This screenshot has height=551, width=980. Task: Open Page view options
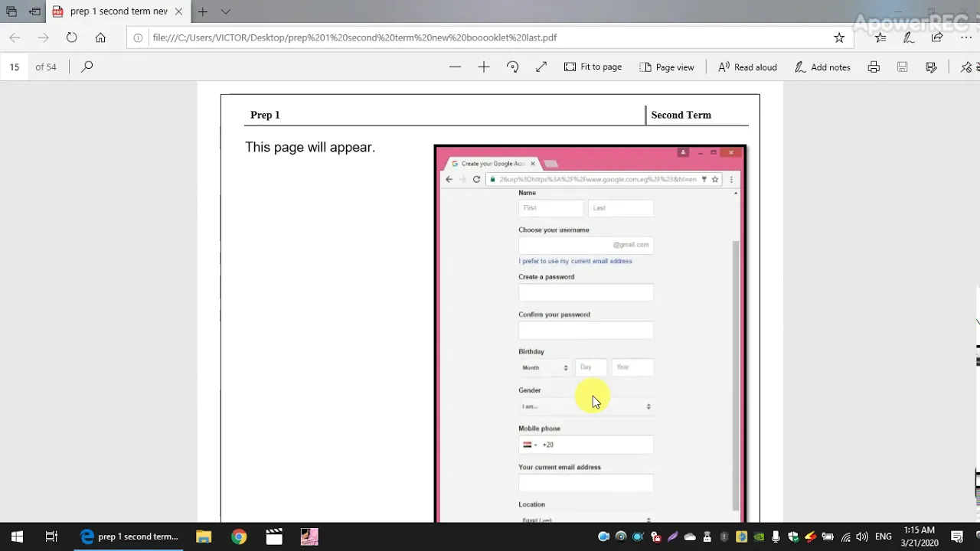tap(666, 67)
